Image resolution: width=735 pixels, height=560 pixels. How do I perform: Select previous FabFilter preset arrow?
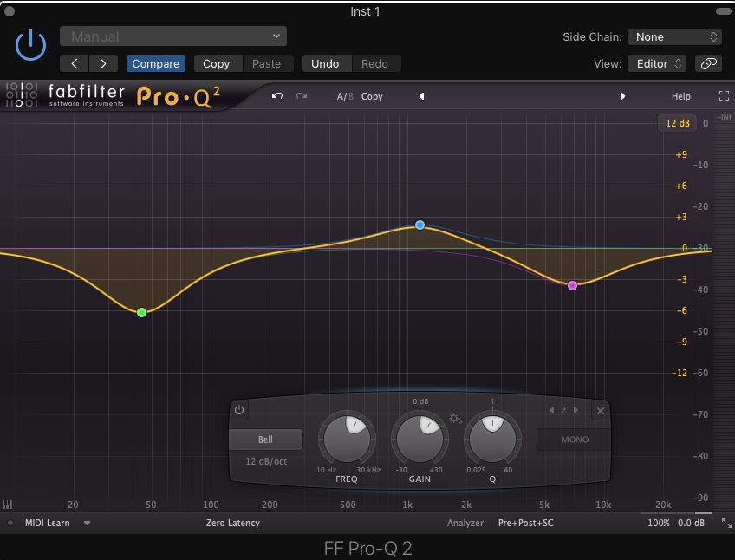coord(422,96)
